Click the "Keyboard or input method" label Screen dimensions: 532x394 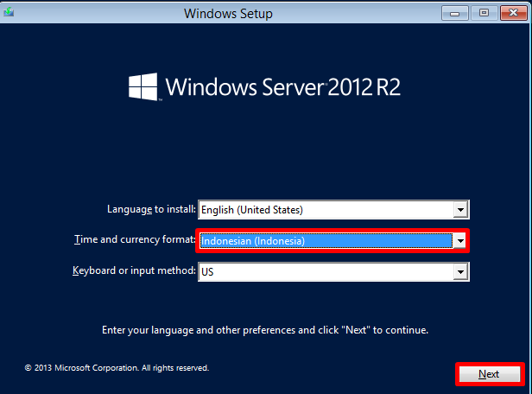pyautogui.click(x=134, y=271)
